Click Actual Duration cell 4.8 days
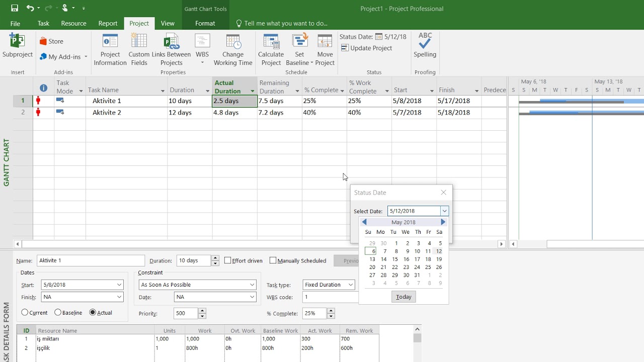This screenshot has height=362, width=644. pyautogui.click(x=235, y=113)
